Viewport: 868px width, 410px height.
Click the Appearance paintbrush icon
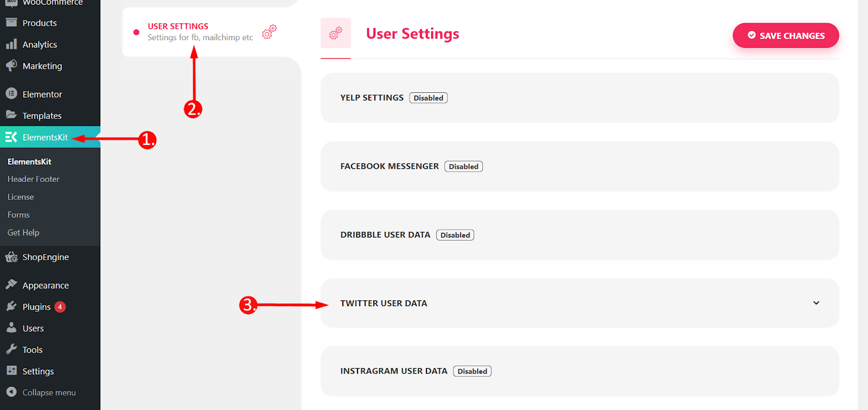pos(11,285)
